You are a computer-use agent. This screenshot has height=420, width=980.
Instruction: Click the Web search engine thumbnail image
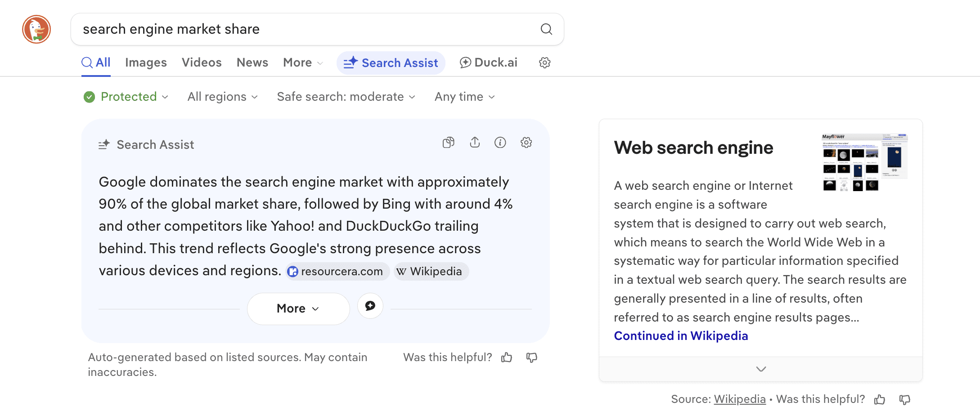point(864,162)
